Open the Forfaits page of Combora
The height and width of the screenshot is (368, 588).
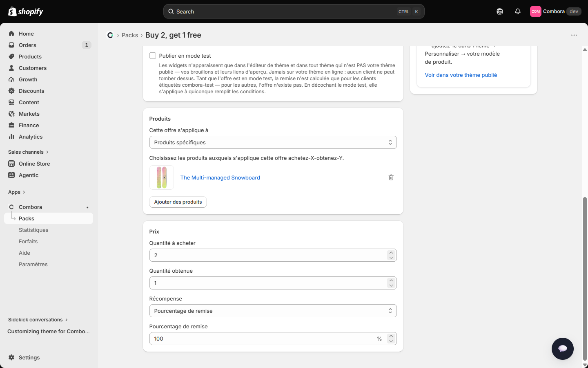[x=28, y=241]
